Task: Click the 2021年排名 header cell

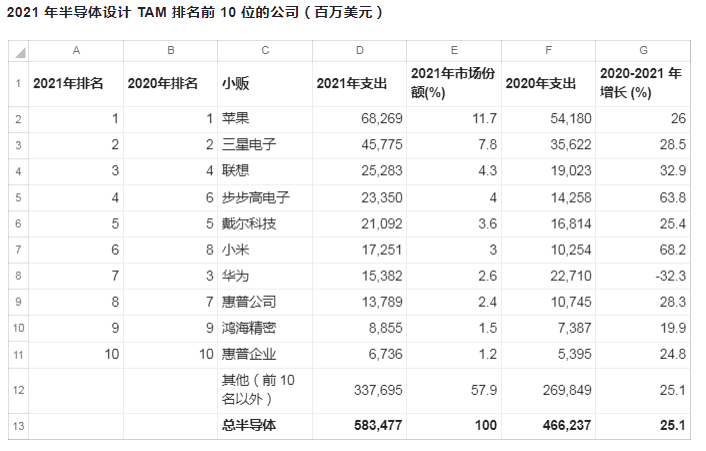Action: click(x=76, y=84)
